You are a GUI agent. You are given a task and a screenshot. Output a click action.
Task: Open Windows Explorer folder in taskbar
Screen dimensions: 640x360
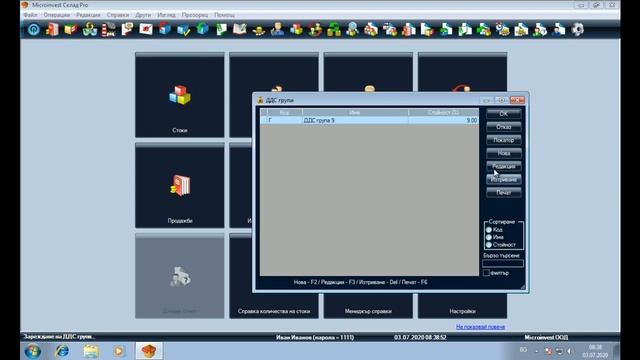tap(91, 351)
